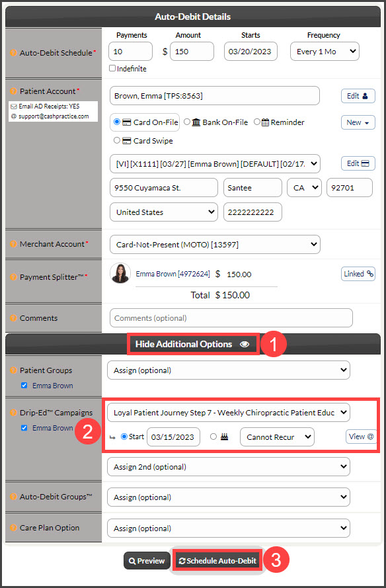Choose the Card Swipe radio option

[x=117, y=141]
